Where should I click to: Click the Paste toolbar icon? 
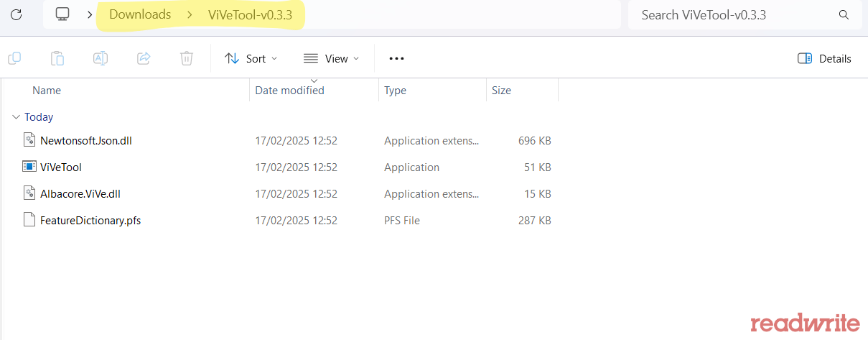pyautogui.click(x=57, y=58)
